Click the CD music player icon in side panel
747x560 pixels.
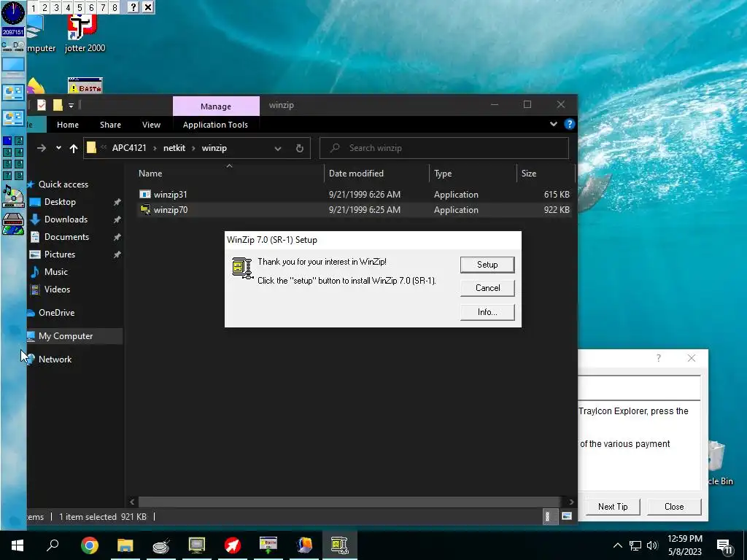pyautogui.click(x=13, y=196)
